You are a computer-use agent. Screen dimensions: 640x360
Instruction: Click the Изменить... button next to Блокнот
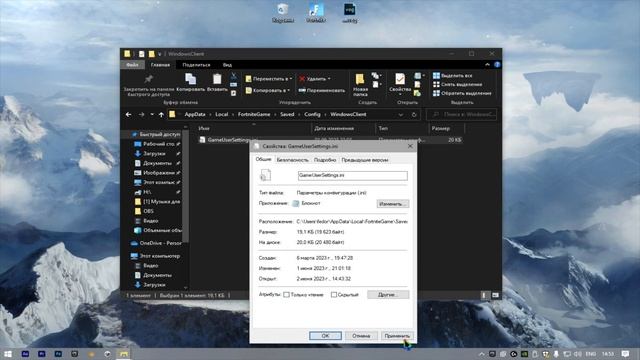tap(392, 204)
